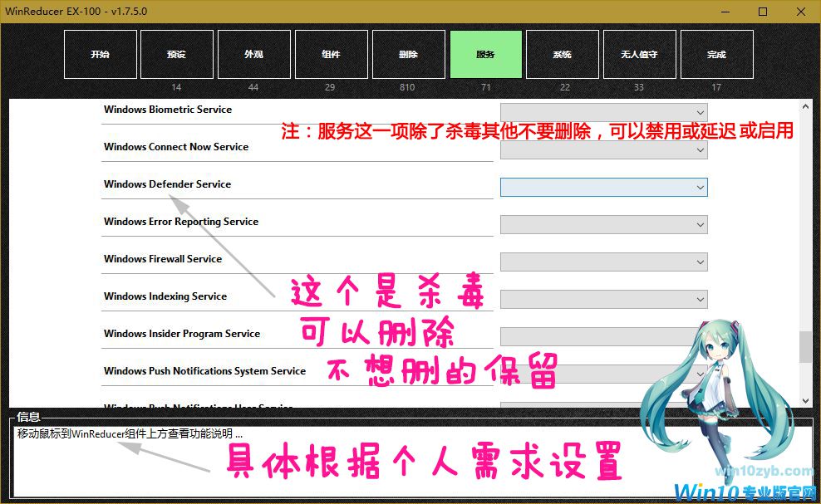821x504 pixels.
Task: Switch to the 系统 tab
Action: [563, 55]
